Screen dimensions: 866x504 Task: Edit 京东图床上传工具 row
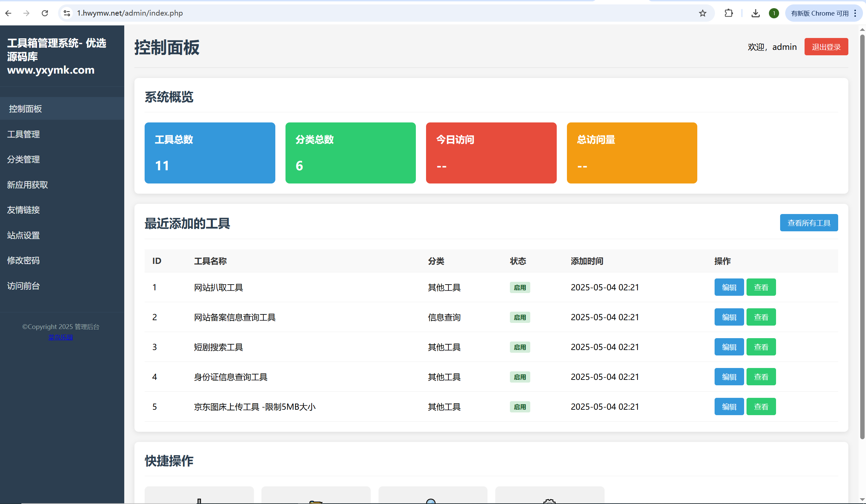click(729, 407)
